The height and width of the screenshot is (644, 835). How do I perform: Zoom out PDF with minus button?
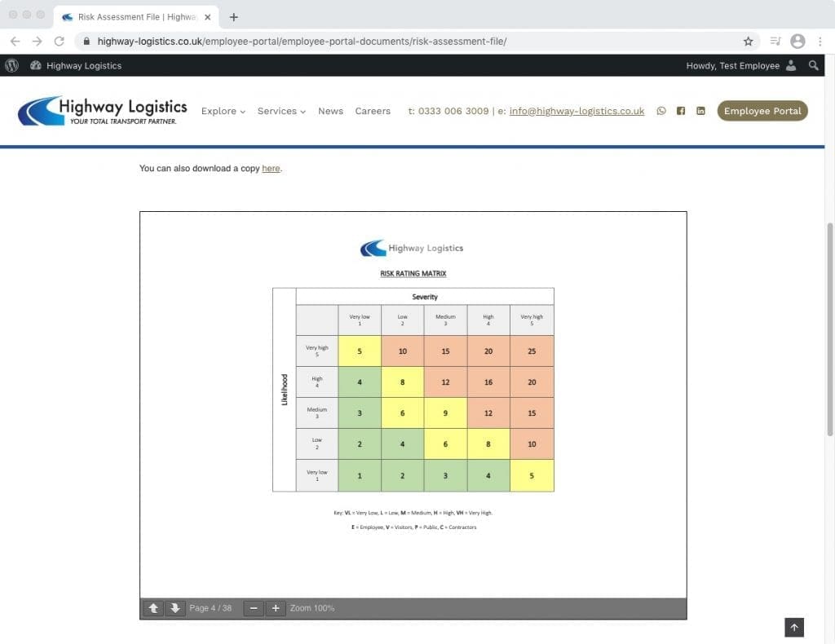[254, 608]
